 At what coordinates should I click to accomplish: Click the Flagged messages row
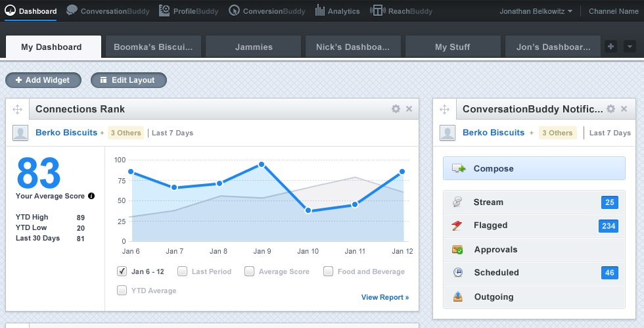pos(534,225)
